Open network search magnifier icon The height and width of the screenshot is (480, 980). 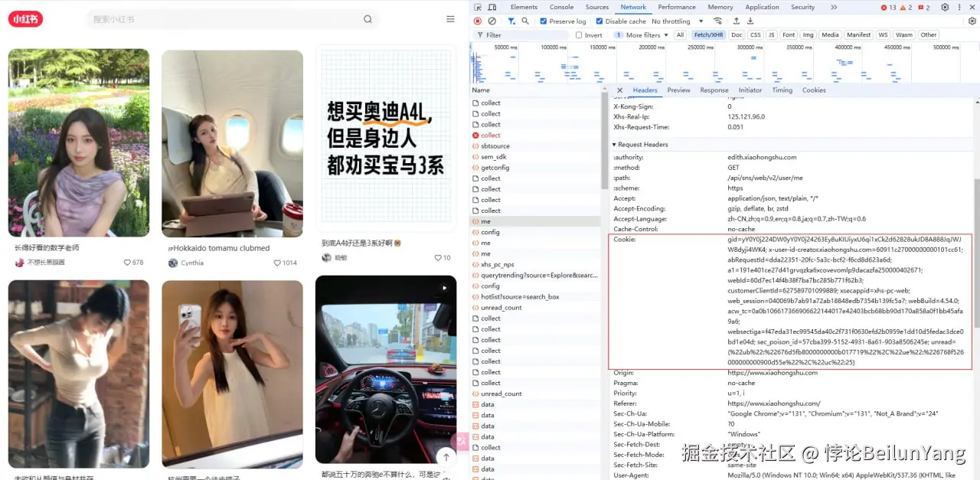[525, 21]
